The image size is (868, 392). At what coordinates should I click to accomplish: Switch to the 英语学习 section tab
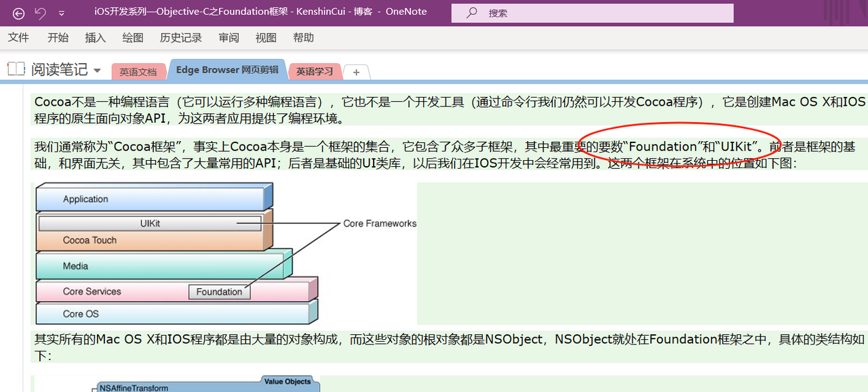point(315,71)
